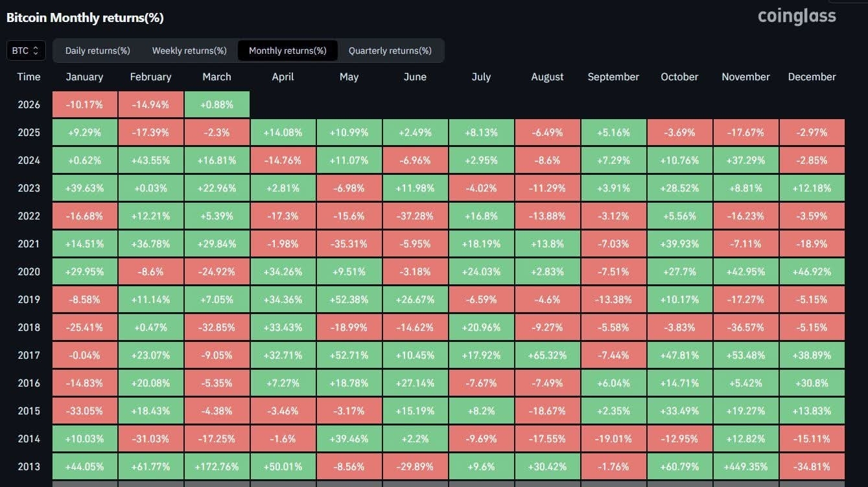Image resolution: width=868 pixels, height=487 pixels.
Task: Click the +0.88% March 2026 cell
Action: (x=217, y=104)
